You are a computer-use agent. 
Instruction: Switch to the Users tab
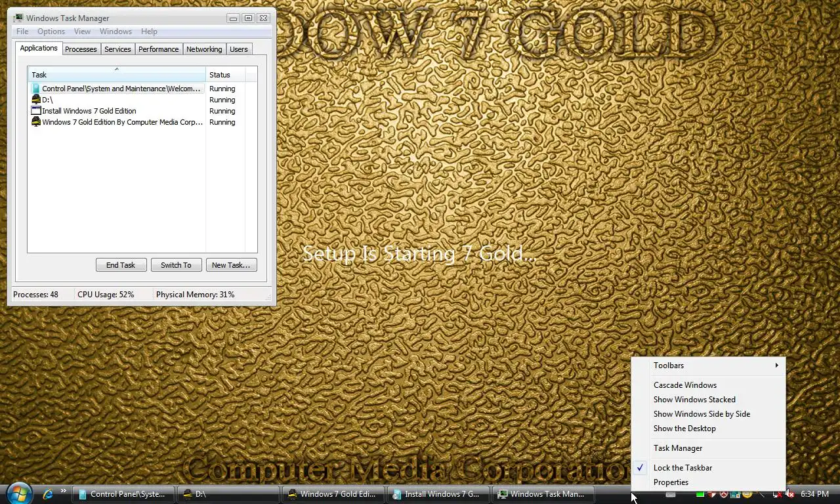[x=239, y=49]
